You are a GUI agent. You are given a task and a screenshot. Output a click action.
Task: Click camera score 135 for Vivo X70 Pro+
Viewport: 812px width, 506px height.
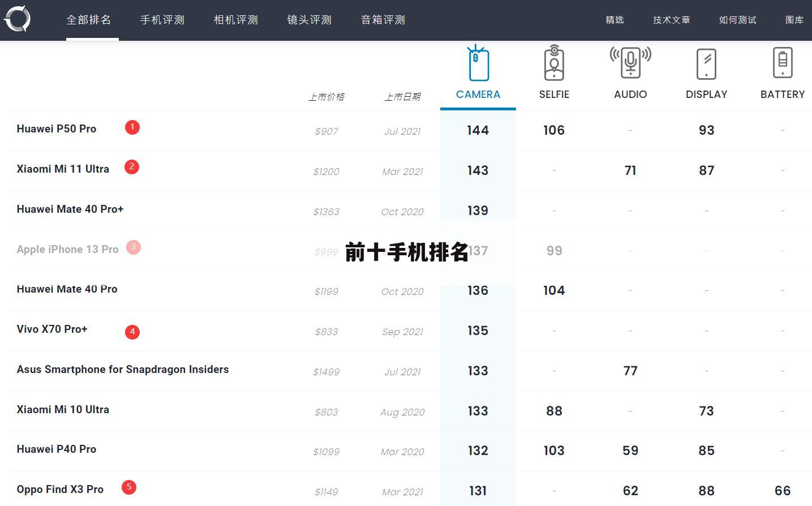(x=478, y=331)
